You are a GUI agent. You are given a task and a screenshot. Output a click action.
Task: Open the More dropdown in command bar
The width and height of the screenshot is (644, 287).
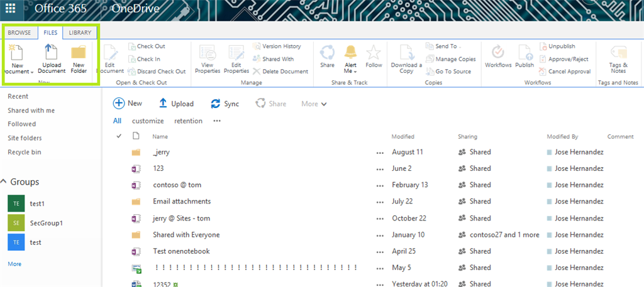point(314,104)
